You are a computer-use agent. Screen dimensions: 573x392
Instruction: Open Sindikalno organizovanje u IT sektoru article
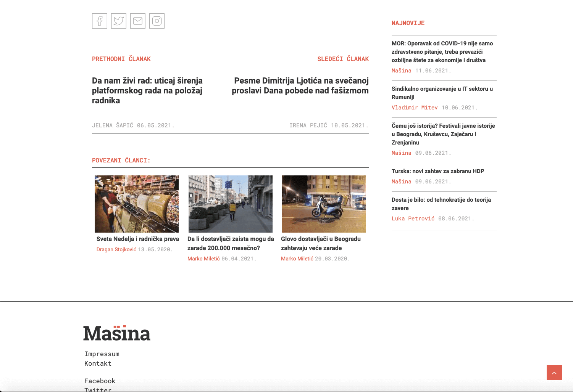[442, 93]
